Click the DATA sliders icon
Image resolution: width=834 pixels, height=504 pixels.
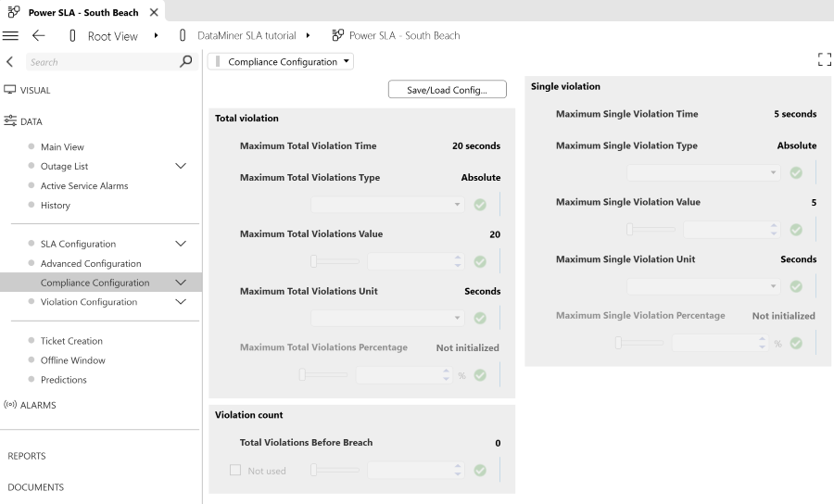point(10,121)
